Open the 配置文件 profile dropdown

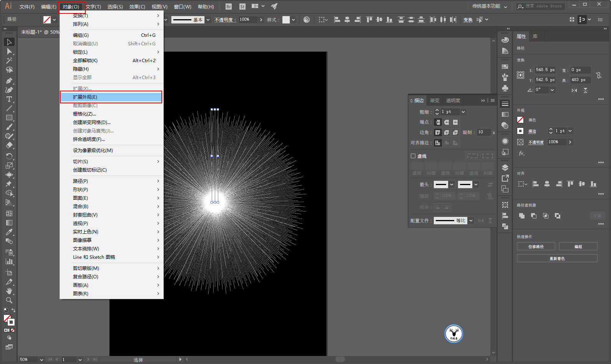click(471, 220)
